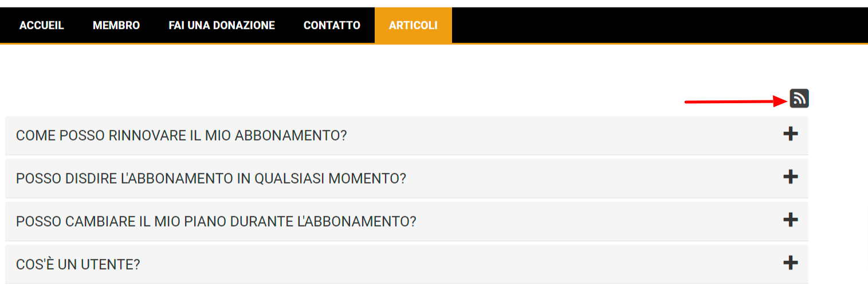Click plus icon beside 'Posso cambiare il mio piano'
Viewport: 868px width, 285px height.
pyautogui.click(x=790, y=220)
